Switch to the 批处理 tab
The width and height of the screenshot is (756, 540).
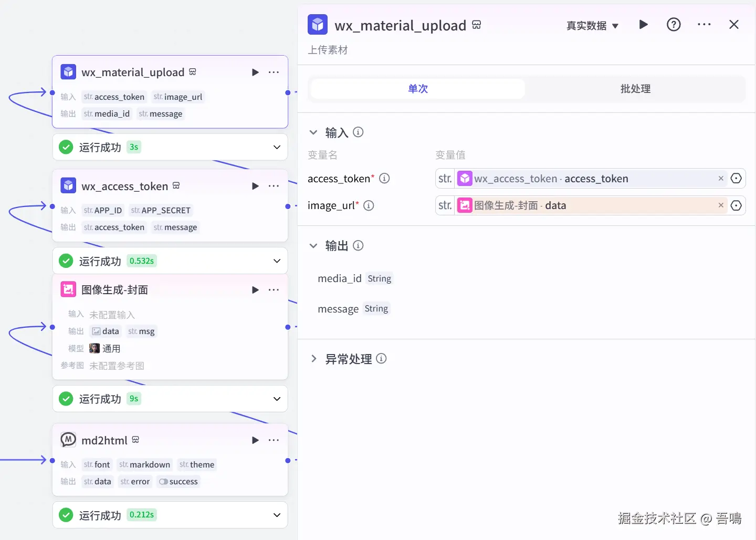tap(635, 89)
